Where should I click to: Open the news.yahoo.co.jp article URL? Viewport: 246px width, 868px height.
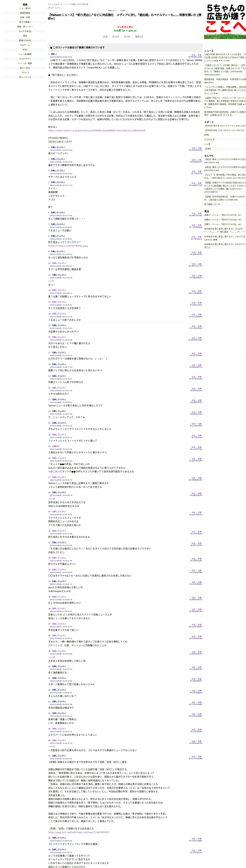[97, 130]
